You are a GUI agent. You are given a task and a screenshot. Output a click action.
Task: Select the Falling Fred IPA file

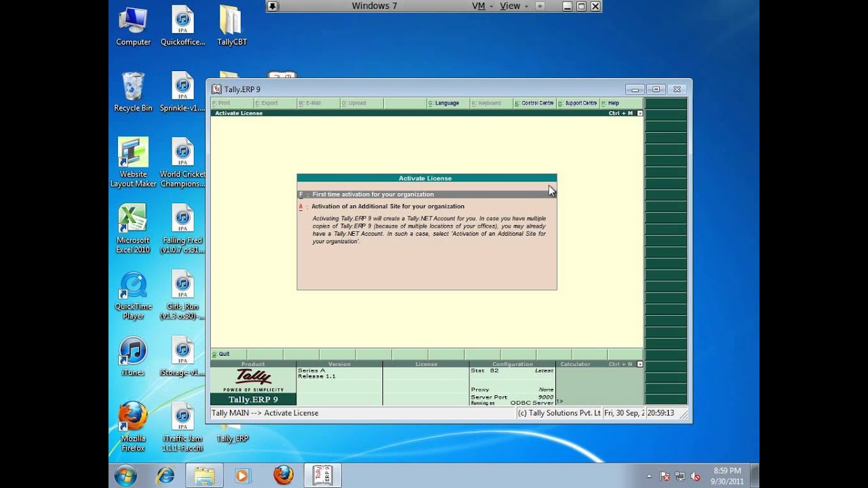(182, 229)
